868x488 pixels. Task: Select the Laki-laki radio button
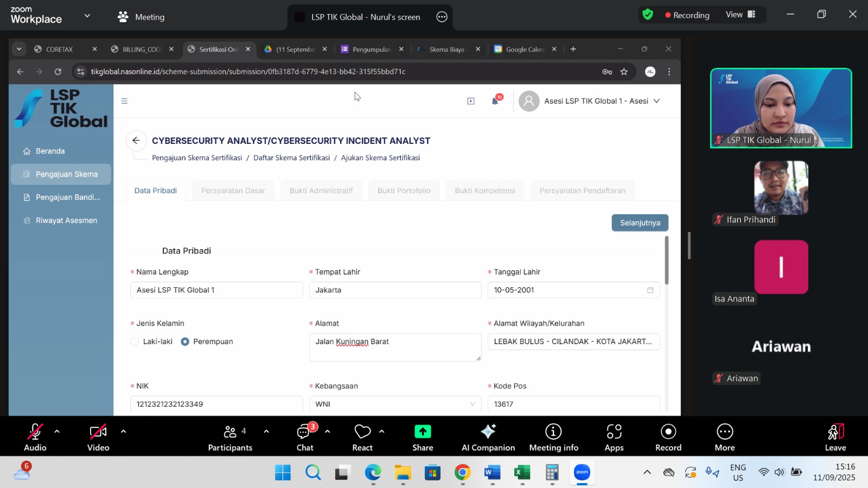tap(135, 341)
